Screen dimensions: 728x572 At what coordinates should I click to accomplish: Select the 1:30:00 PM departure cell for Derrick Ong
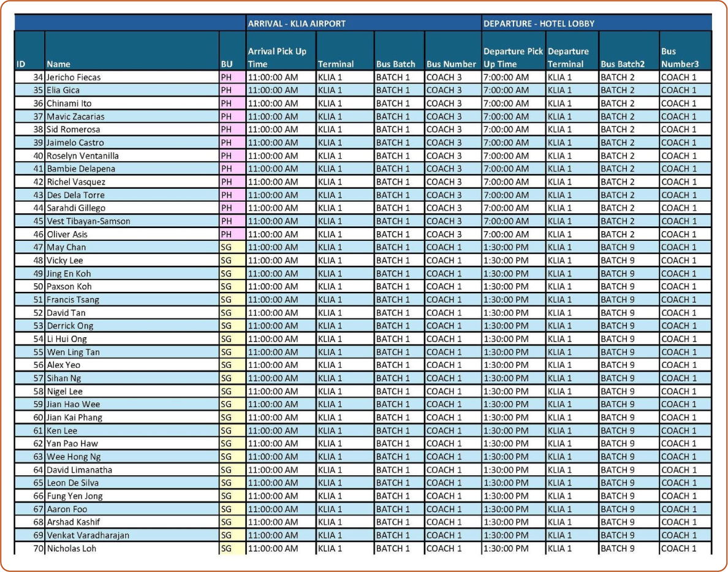(506, 326)
